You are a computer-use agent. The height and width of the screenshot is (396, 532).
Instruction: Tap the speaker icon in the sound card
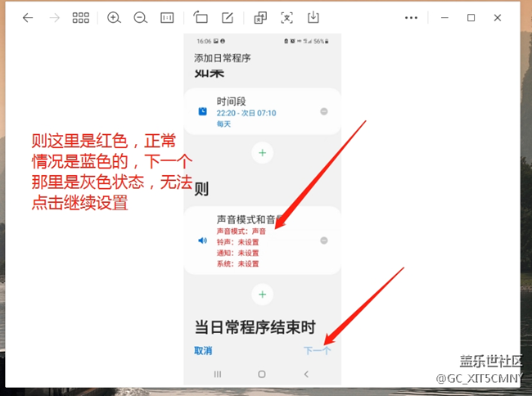[202, 241]
